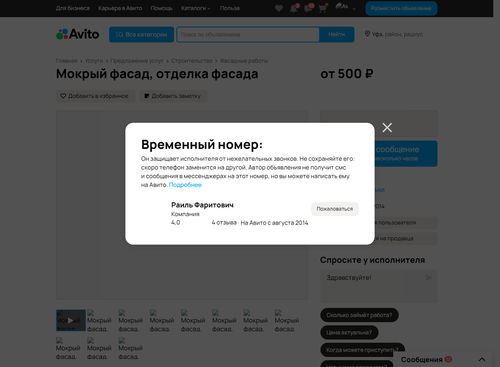Go to Предложение услуг breadcrumb
This screenshot has width=500, height=367.
pos(137,61)
